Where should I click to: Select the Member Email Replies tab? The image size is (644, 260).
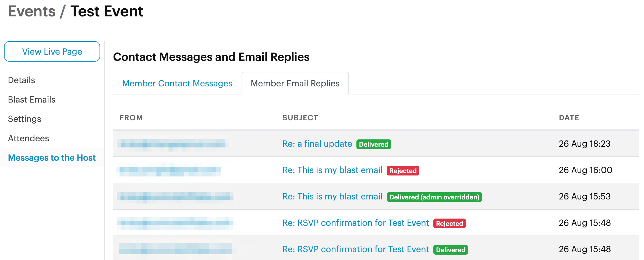coord(295,83)
